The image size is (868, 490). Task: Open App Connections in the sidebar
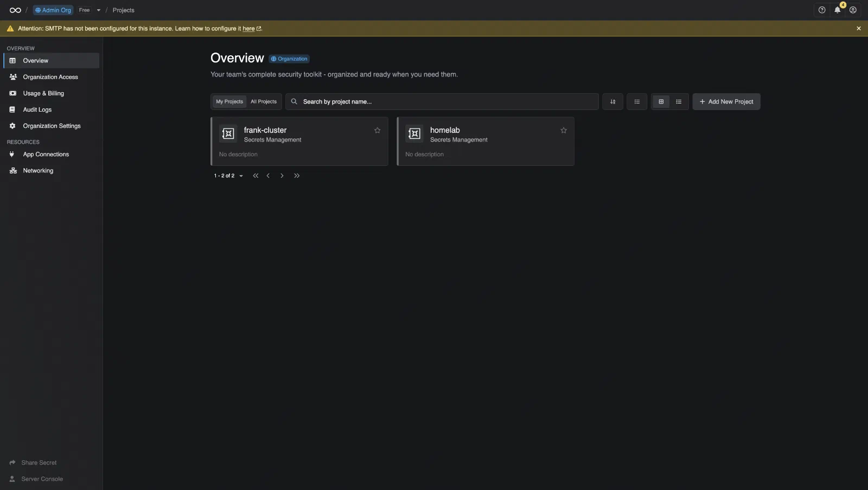(52, 154)
